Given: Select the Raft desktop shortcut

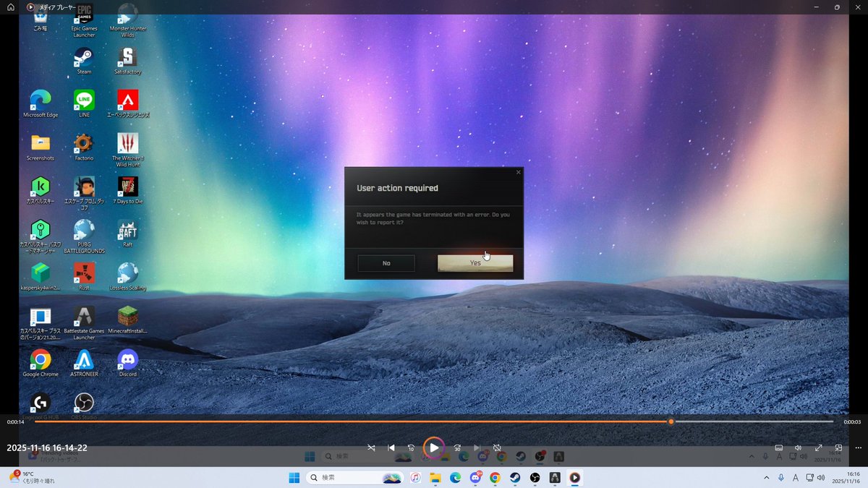Looking at the screenshot, I should (x=127, y=234).
